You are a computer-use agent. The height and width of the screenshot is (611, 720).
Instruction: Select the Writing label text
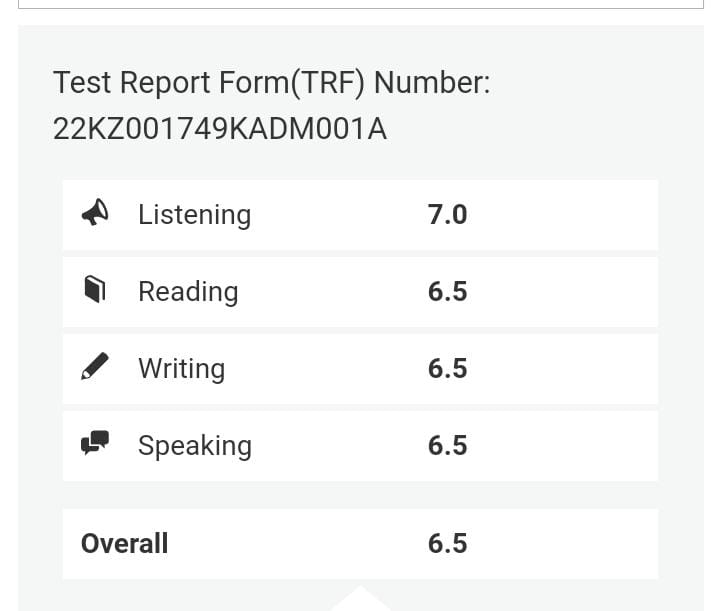(x=182, y=369)
